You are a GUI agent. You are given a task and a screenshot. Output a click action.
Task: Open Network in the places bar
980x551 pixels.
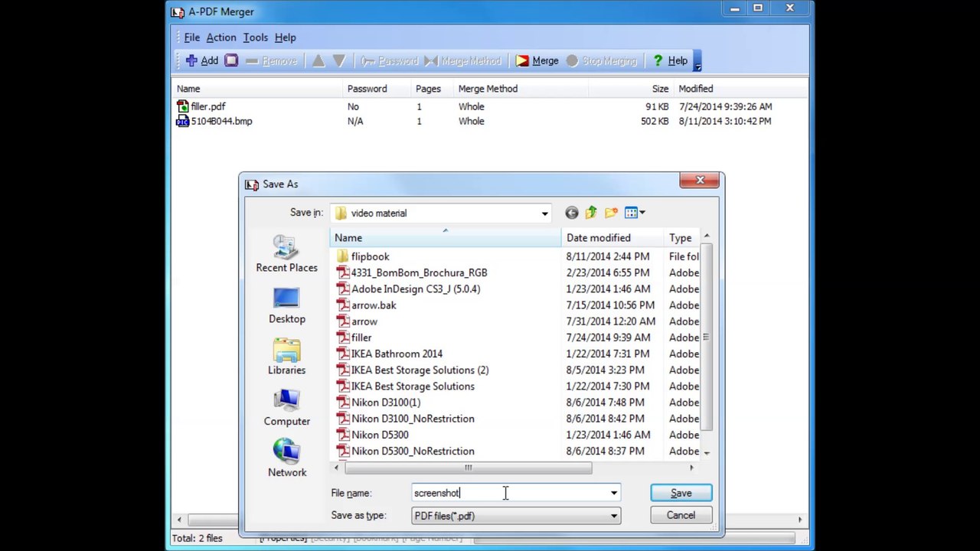click(x=286, y=459)
